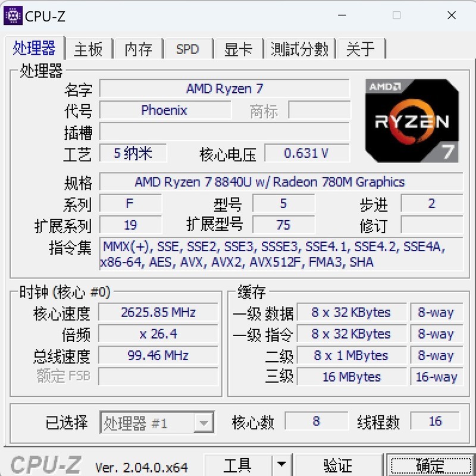Click the 核心速度 field showing 2625.85 MHz
Image resolution: width=476 pixels, height=476 pixels.
click(158, 312)
